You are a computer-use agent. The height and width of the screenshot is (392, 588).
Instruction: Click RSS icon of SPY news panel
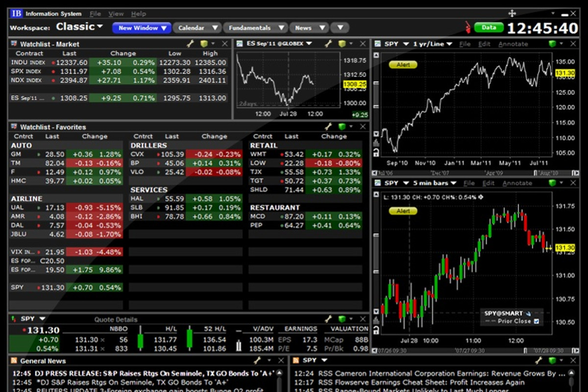[296, 361]
